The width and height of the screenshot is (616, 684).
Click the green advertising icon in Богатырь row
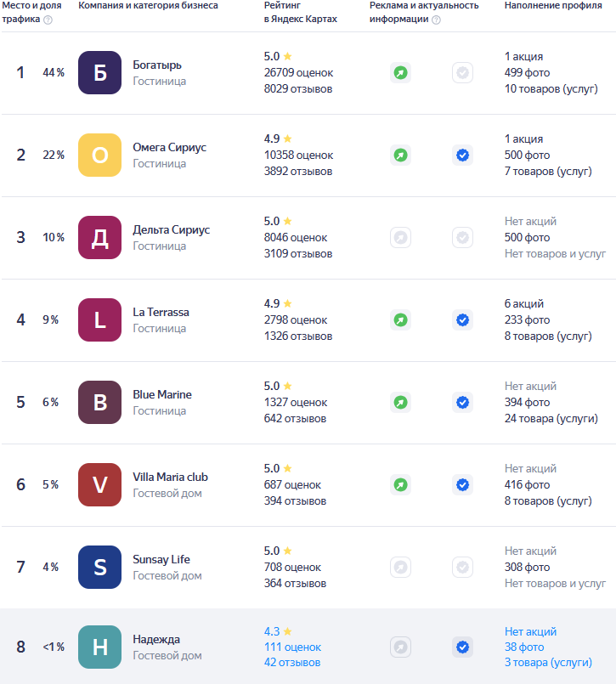[x=401, y=73]
